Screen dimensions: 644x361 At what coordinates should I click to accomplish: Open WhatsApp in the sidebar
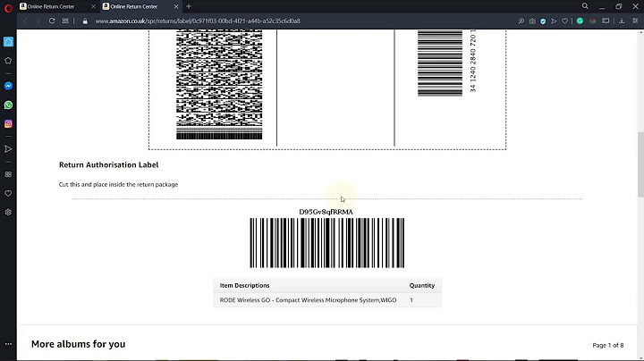8,105
